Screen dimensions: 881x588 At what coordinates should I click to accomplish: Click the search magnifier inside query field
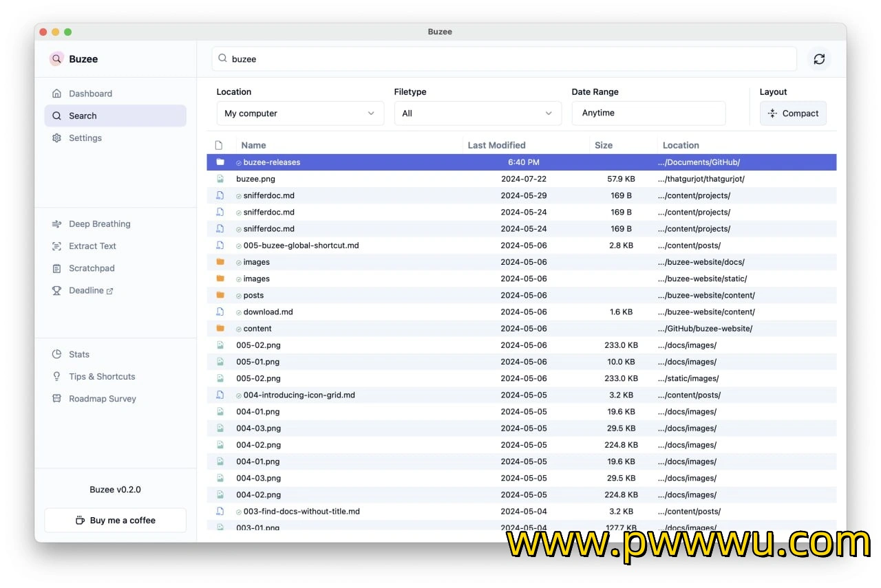click(x=222, y=58)
